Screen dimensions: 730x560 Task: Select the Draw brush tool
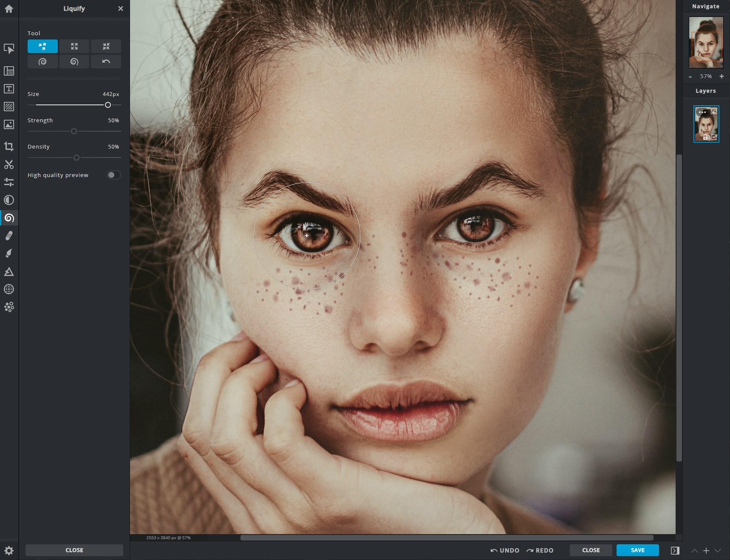(x=9, y=253)
